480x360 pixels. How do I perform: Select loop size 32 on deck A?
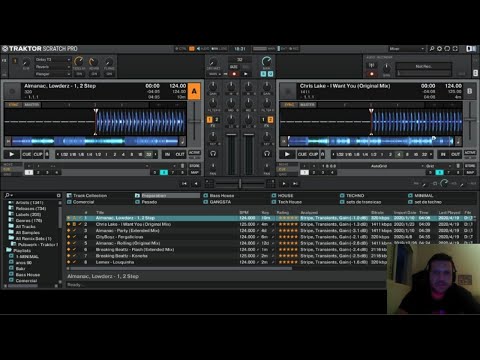pos(149,154)
